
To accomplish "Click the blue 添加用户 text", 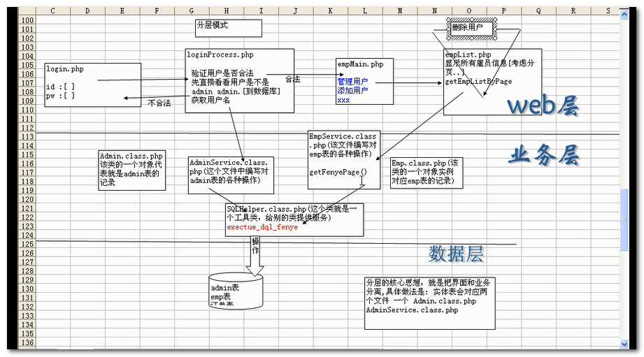I will point(352,91).
